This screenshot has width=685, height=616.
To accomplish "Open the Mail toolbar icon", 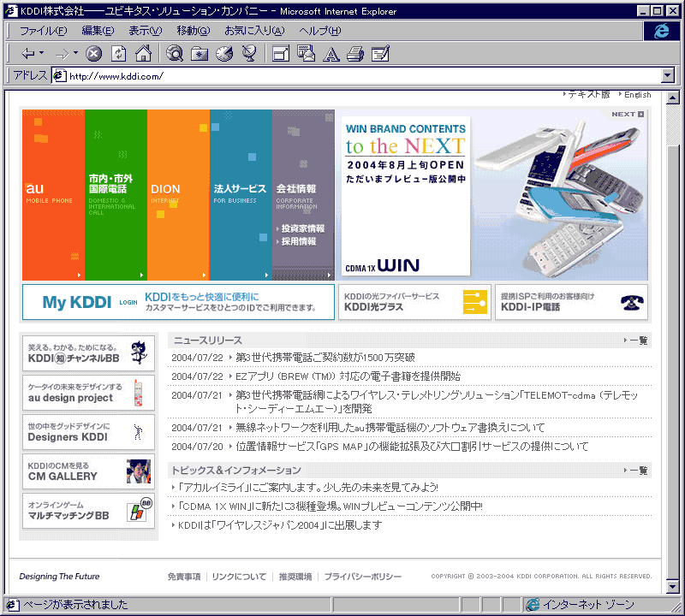I will (306, 54).
